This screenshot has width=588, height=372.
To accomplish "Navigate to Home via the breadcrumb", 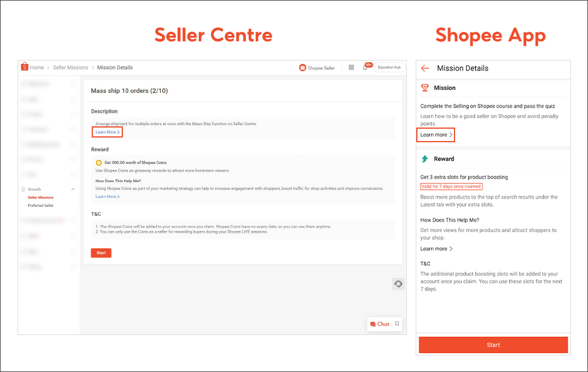I will click(36, 67).
